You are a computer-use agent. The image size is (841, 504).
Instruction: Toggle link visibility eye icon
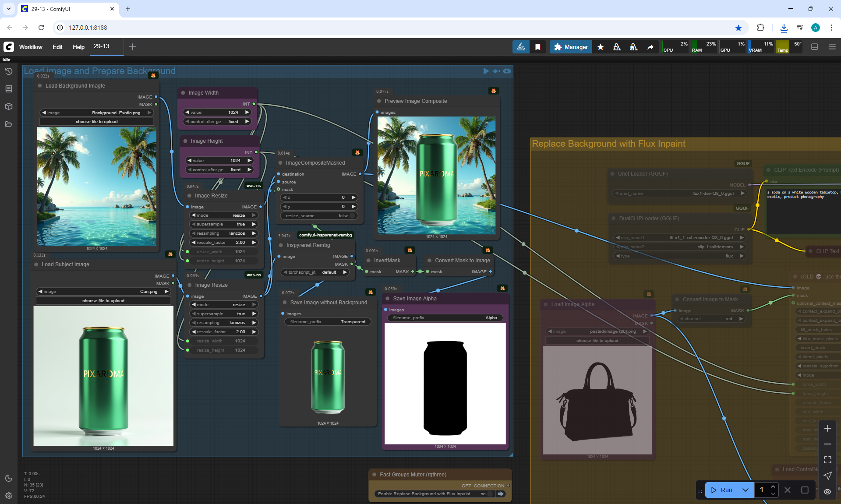tap(827, 491)
